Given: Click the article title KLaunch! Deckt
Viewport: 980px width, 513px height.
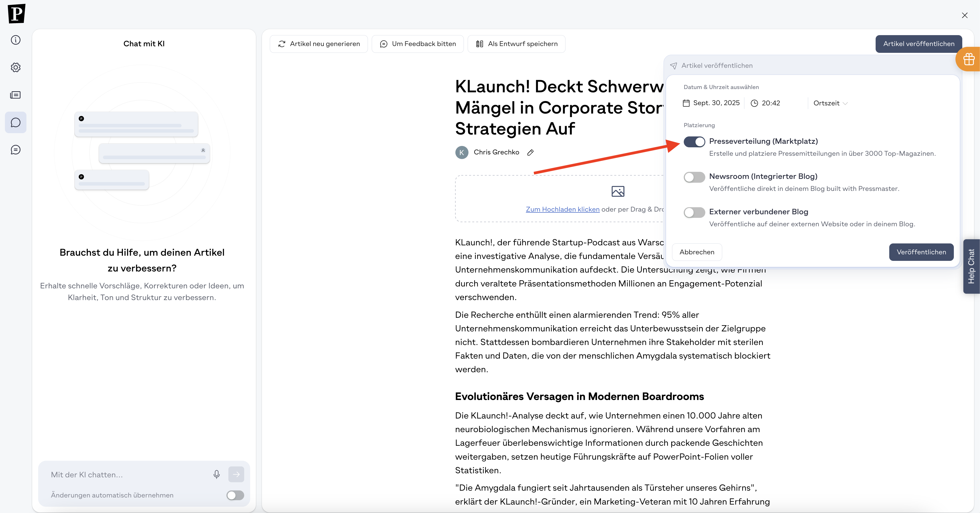Looking at the screenshot, I should pos(559,108).
